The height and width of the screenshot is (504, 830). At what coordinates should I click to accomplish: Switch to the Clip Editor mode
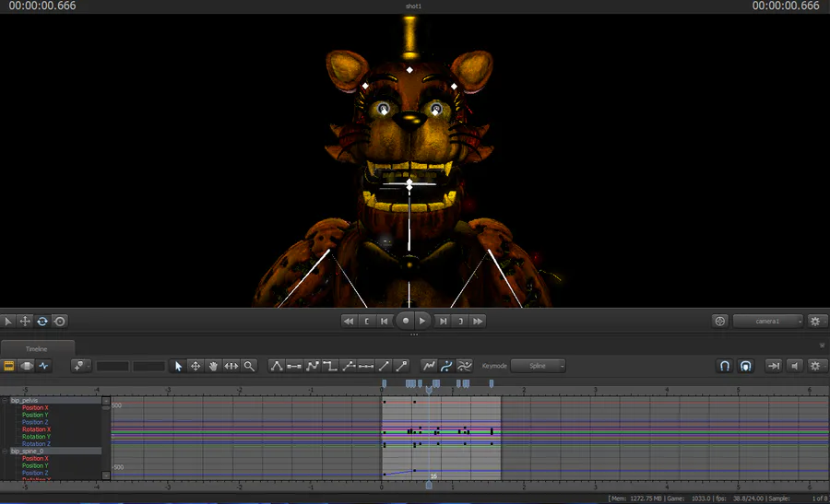pyautogui.click(x=9, y=366)
